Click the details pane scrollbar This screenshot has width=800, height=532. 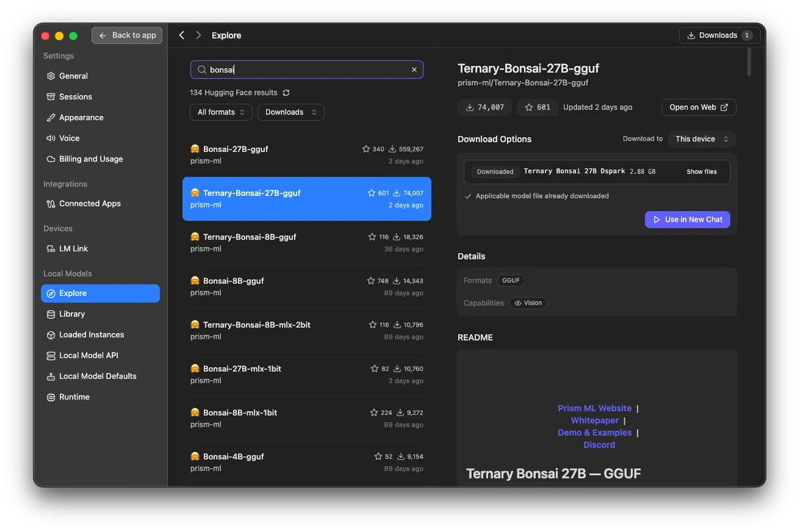pyautogui.click(x=749, y=61)
